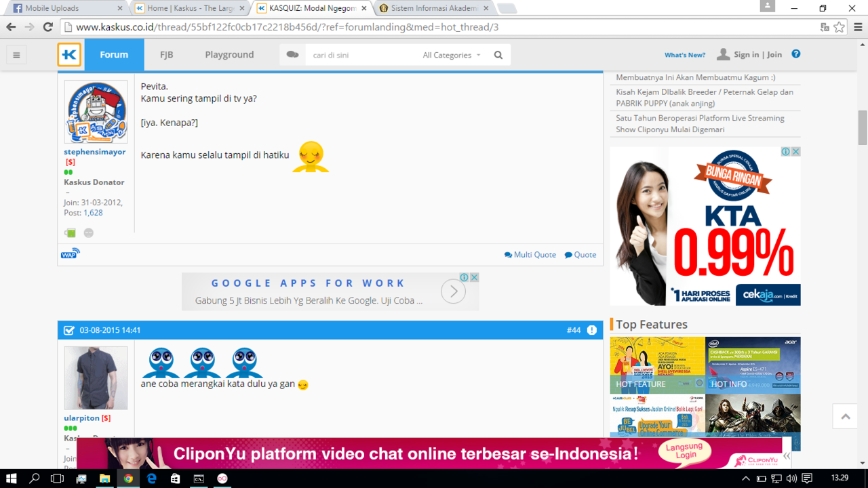
Task: Open the FJB navigation item
Action: tap(167, 55)
